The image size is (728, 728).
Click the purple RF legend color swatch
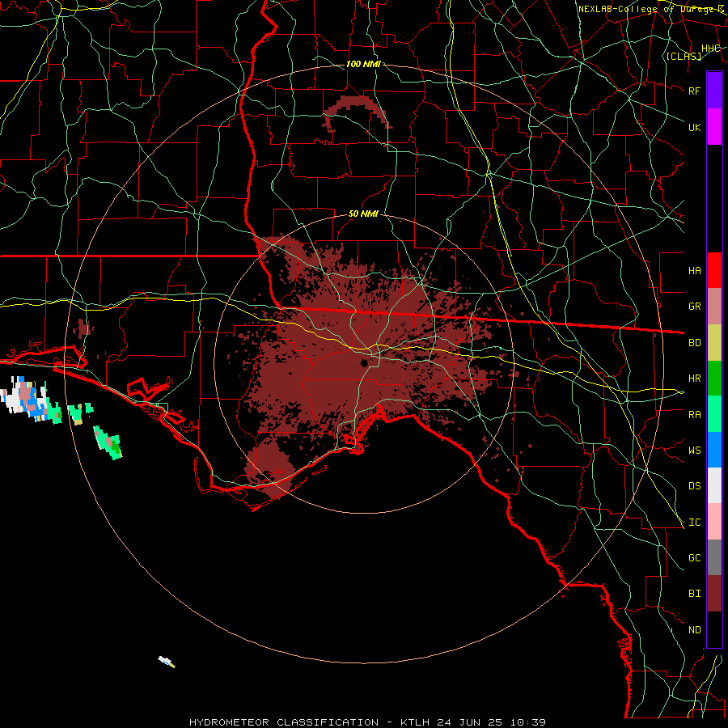tap(714, 91)
